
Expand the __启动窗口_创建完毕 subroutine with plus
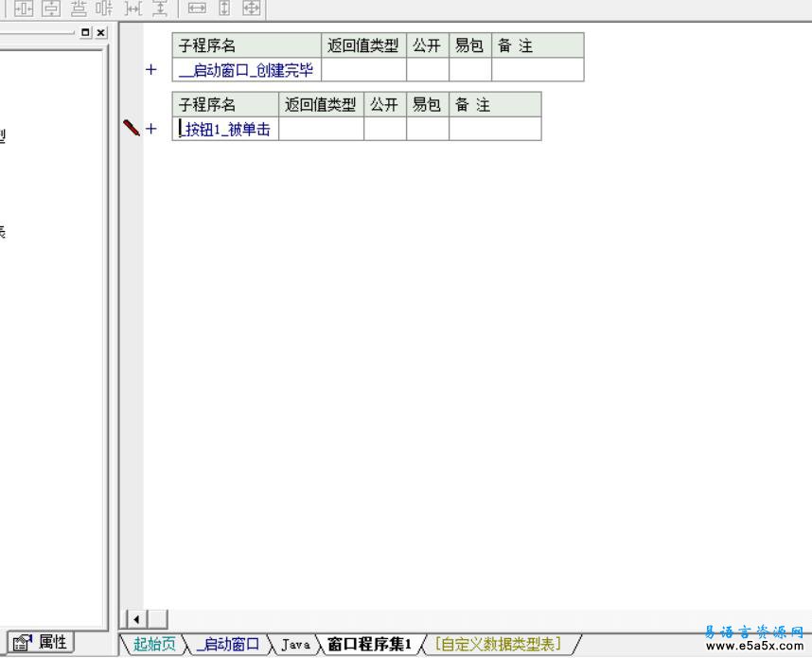point(151,69)
